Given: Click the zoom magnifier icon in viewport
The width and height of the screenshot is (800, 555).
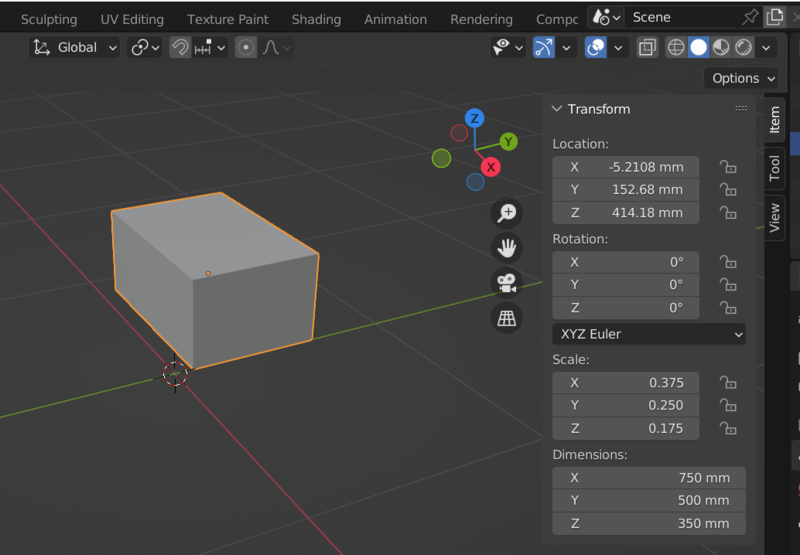Looking at the screenshot, I should [x=508, y=212].
